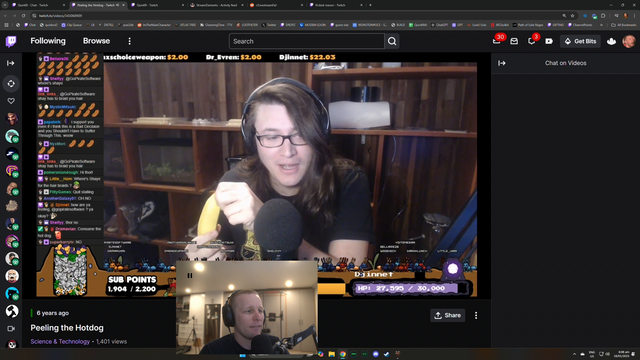Open Prime loot icon with 30 badge
The image size is (640, 360).
click(497, 41)
